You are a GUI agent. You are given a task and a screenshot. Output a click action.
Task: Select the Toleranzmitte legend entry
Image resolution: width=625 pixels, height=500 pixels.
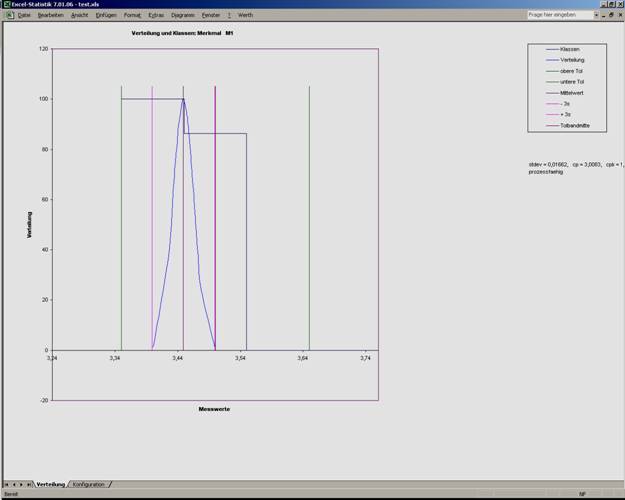(x=572, y=126)
